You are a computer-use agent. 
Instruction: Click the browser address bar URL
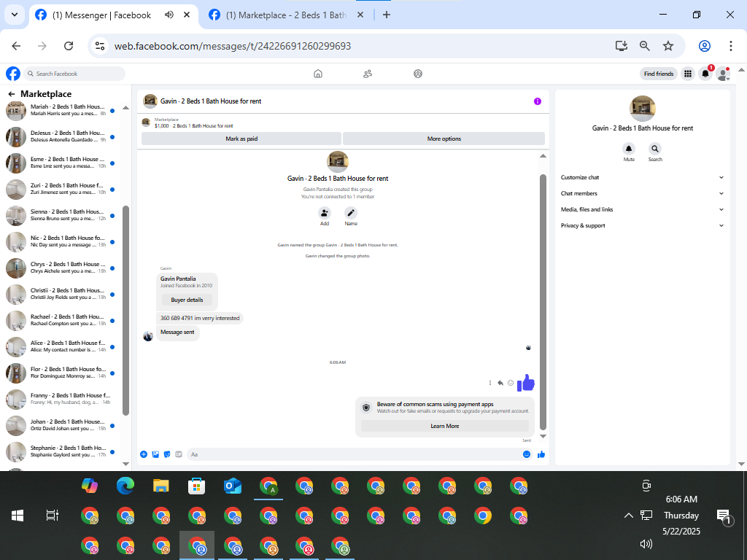pos(233,46)
